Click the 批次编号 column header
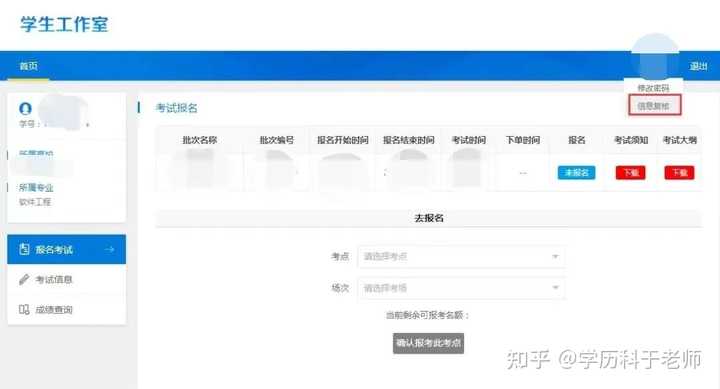 coord(276,140)
